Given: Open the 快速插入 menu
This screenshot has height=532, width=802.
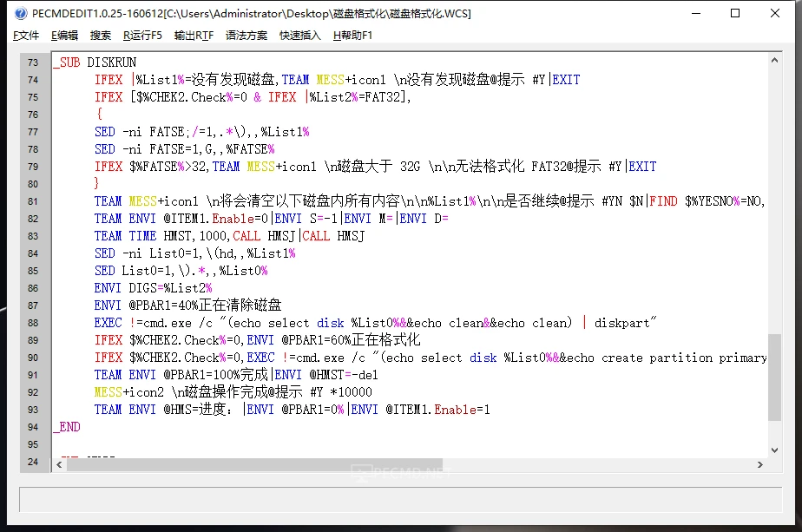Looking at the screenshot, I should (299, 36).
